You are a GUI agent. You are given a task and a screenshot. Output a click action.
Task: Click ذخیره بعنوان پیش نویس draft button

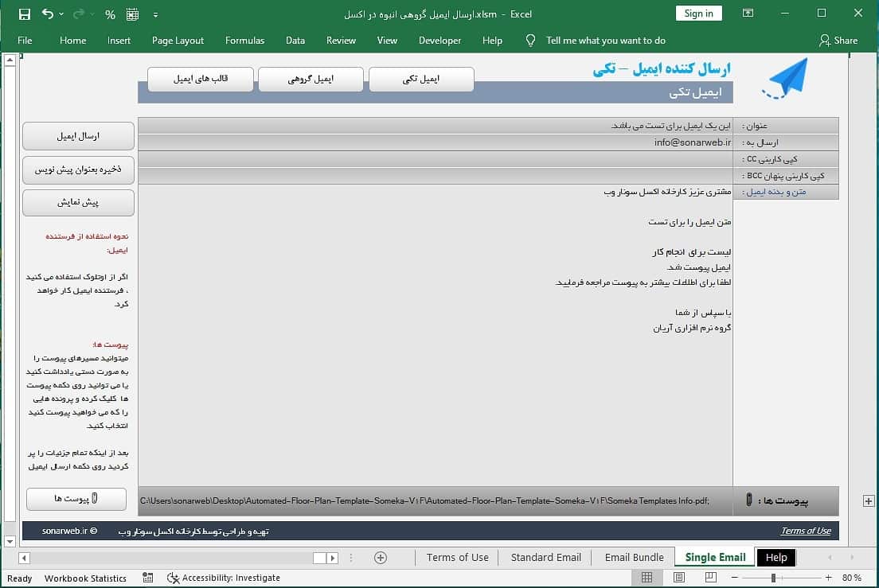tap(78, 169)
